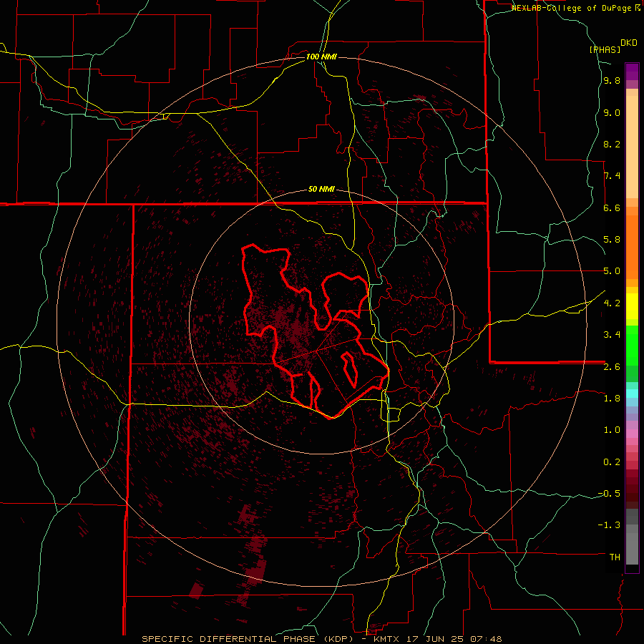Click the 50 NMI range ring label
This screenshot has width=644, height=644.
[x=321, y=190]
